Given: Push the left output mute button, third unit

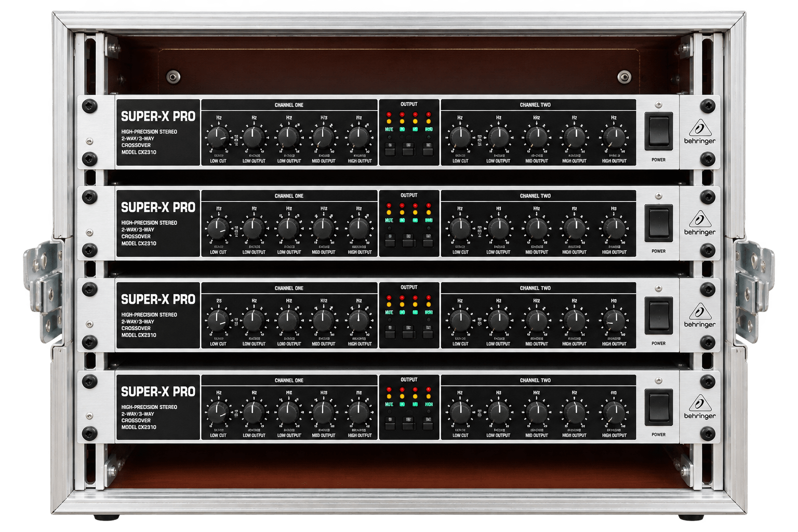Looking at the screenshot, I should (x=390, y=332).
